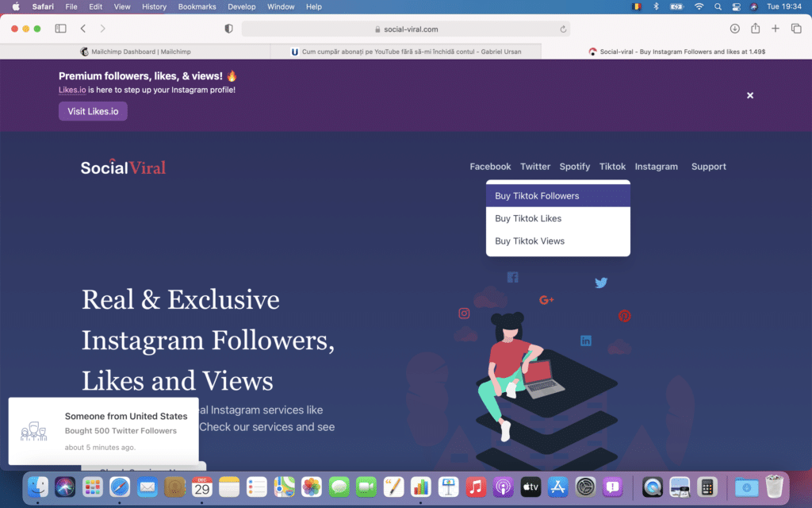
Task: Click the LinkedIn icon in the illustration
Action: click(586, 341)
